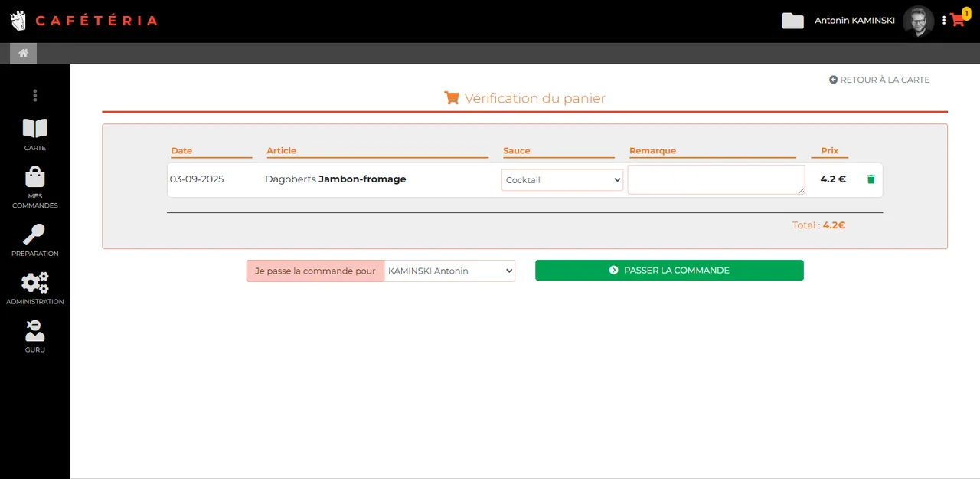Open the folder icon in header
Viewport: 980px width, 479px height.
coord(792,21)
